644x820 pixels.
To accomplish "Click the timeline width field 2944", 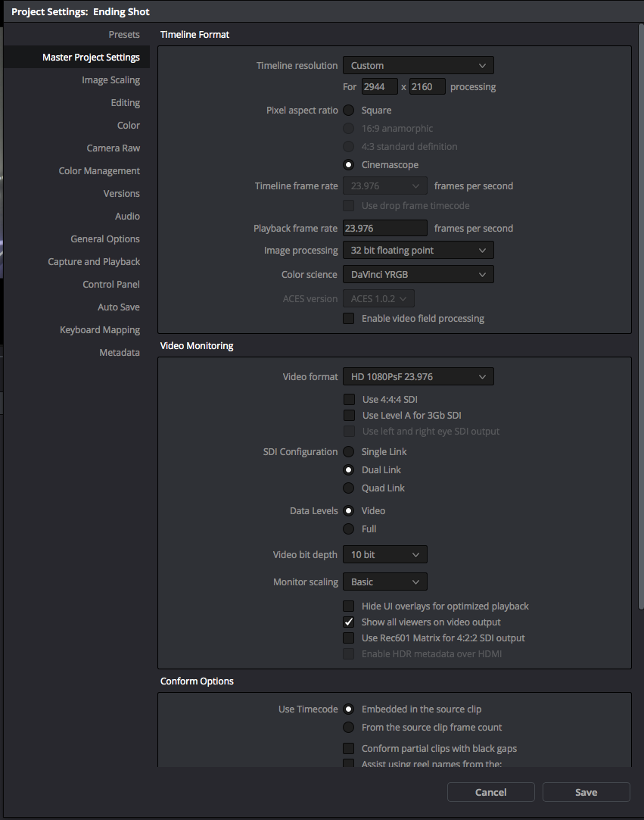I will coord(379,87).
